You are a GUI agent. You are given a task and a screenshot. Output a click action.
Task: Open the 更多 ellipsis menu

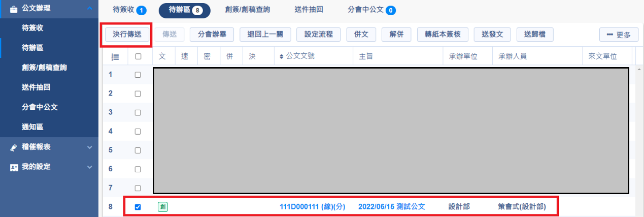(x=619, y=35)
